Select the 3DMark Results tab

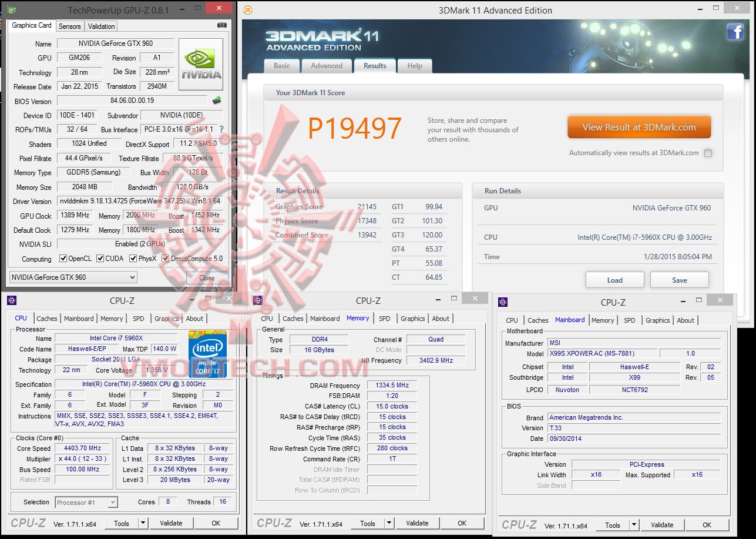coord(375,65)
